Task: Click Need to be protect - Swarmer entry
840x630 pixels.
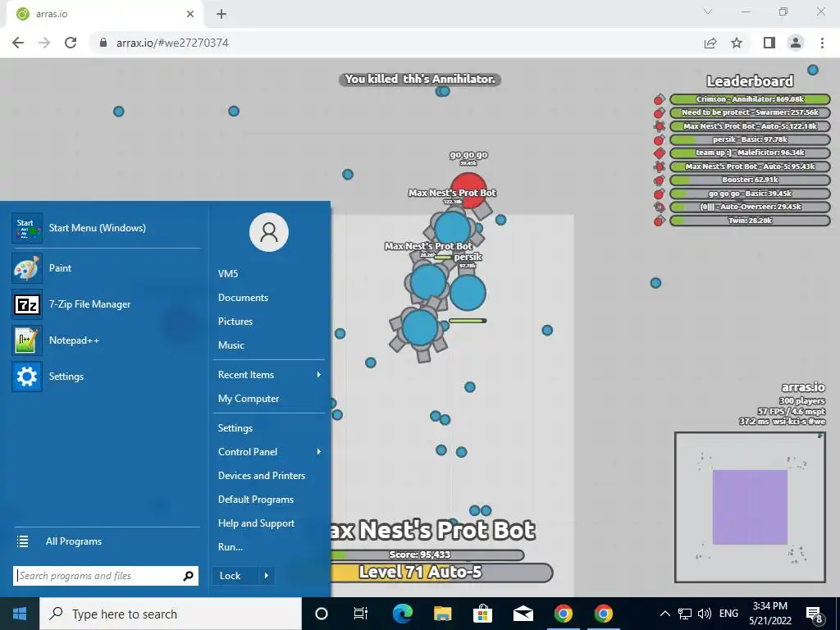Action: click(750, 112)
